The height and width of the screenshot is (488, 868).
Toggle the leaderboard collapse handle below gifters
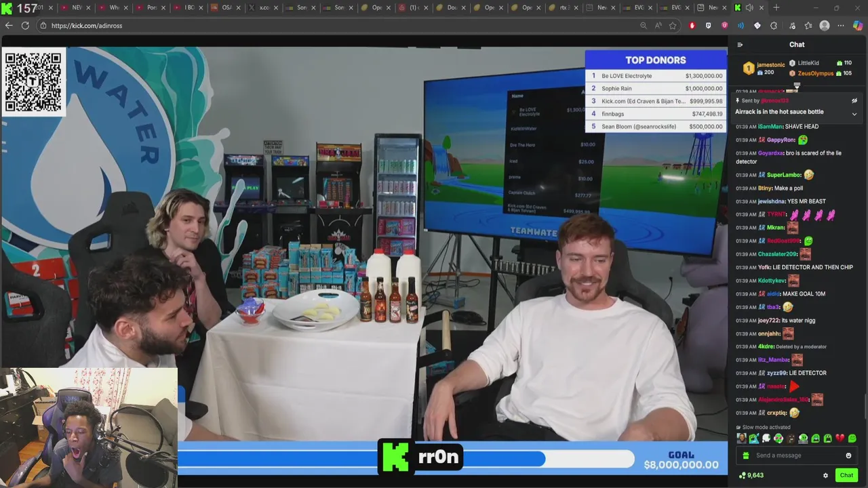(797, 85)
